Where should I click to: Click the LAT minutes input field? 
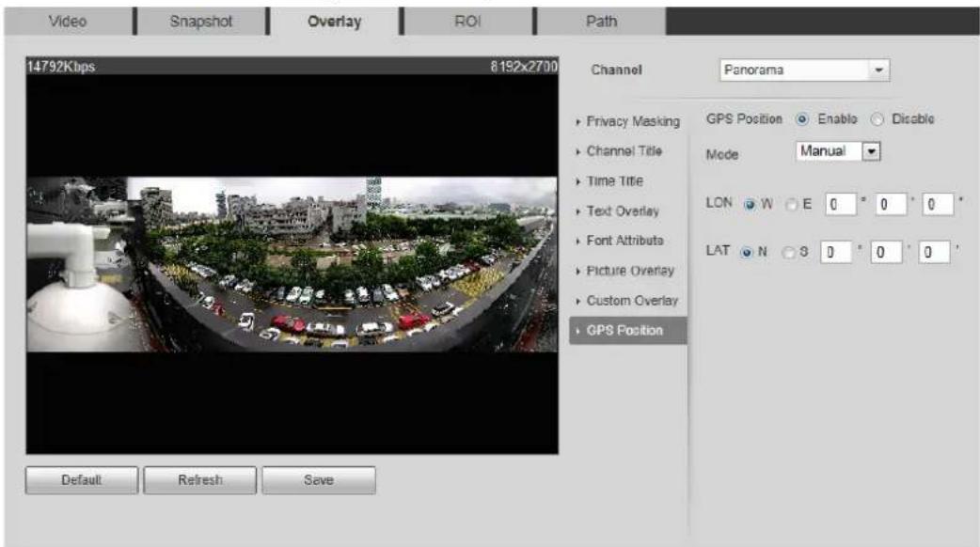click(x=887, y=252)
